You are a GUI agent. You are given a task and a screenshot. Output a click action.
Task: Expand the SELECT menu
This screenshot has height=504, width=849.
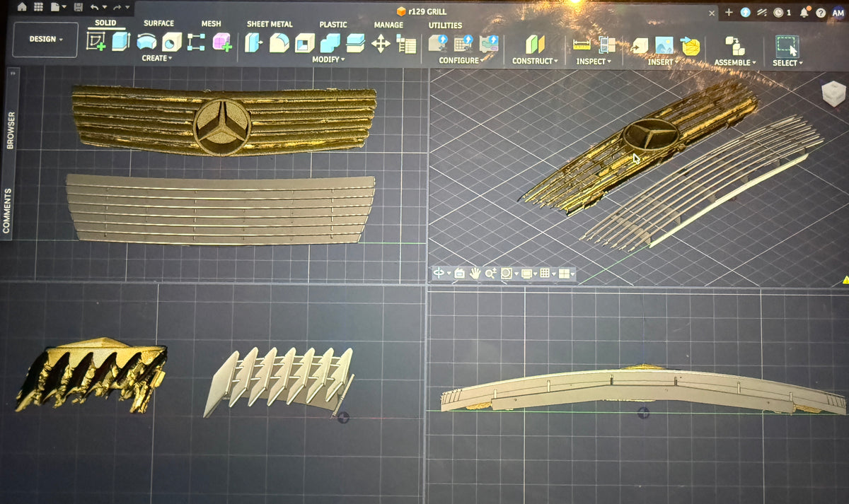tap(787, 63)
